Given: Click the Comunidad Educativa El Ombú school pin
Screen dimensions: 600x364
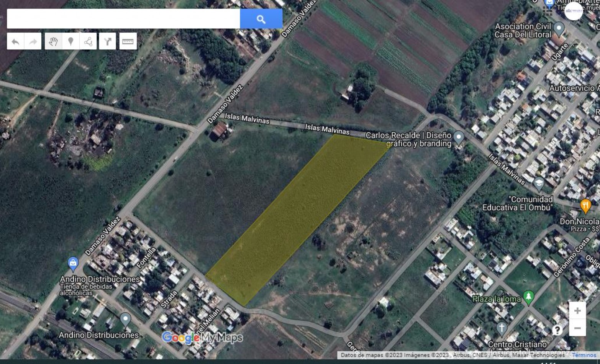Looking at the screenshot, I should pos(539,183).
